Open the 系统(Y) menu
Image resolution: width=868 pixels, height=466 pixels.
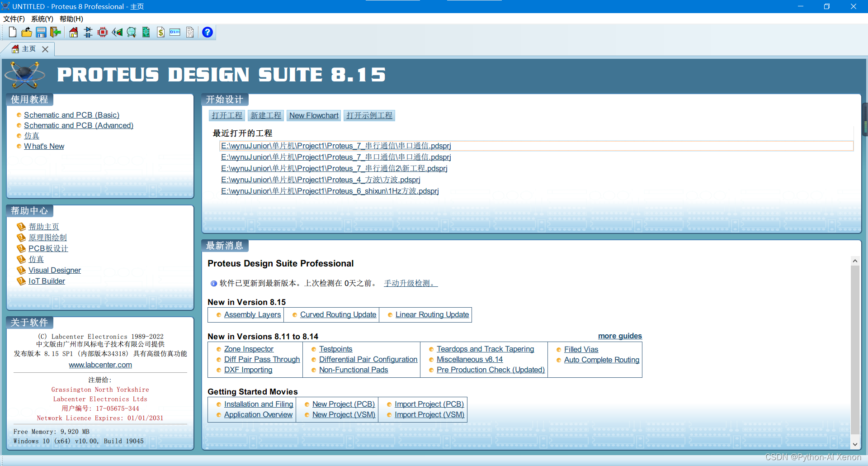pyautogui.click(x=42, y=19)
